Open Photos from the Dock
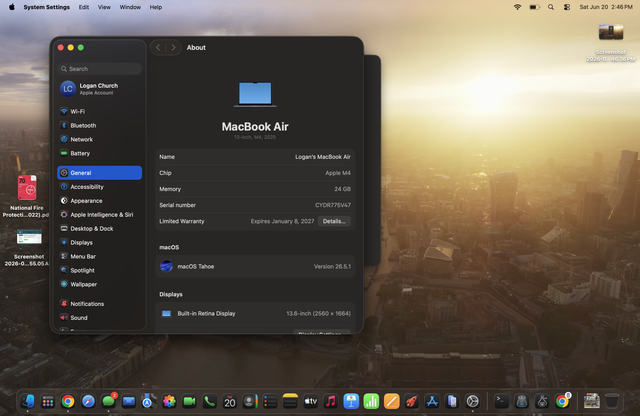Screen dimensions: 640x416 (x=169, y=401)
